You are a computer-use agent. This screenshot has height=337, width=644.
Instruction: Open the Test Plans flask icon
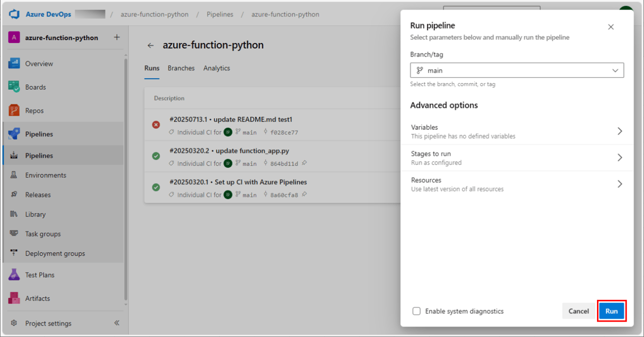click(x=14, y=275)
